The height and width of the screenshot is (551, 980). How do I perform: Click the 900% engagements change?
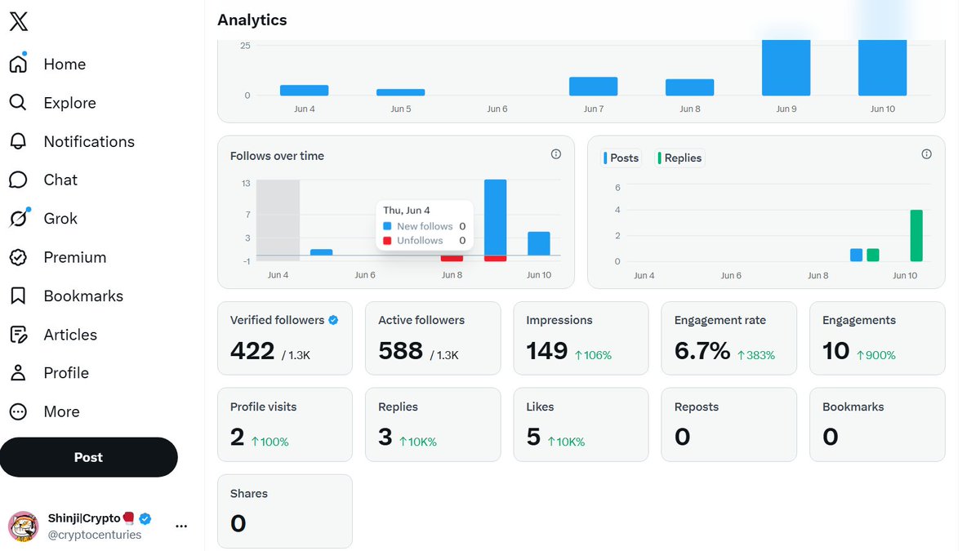click(x=875, y=355)
